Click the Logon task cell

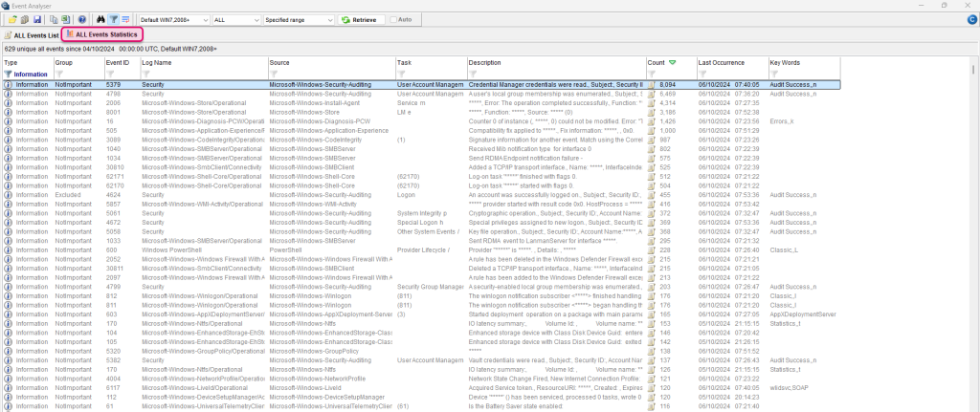[x=406, y=195]
